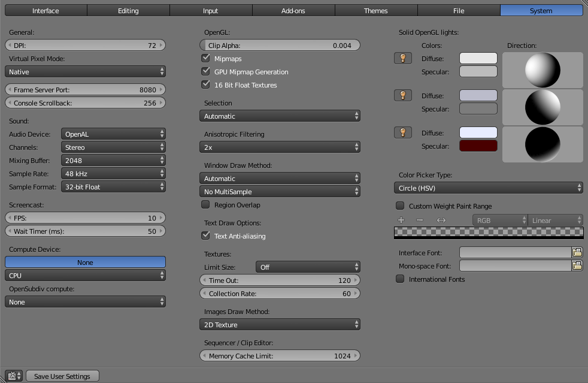
Task: Increase texture Time Out with the right arrow
Action: pyautogui.click(x=356, y=280)
